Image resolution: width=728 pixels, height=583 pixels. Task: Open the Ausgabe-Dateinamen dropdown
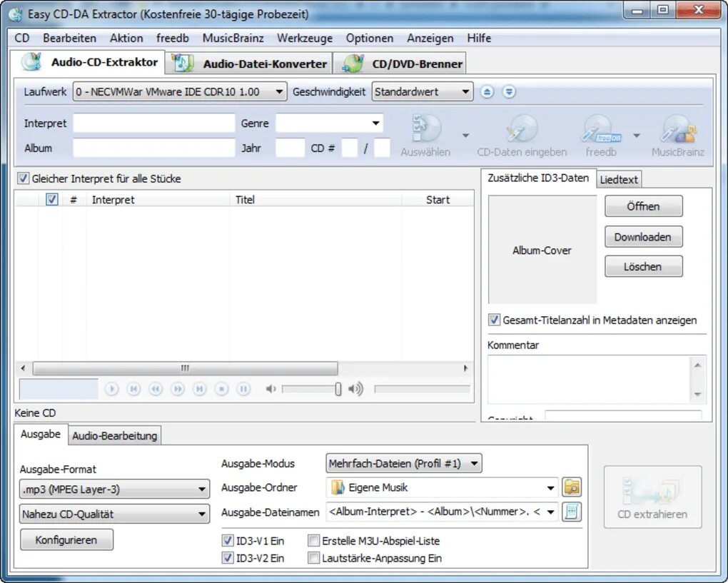point(442,512)
